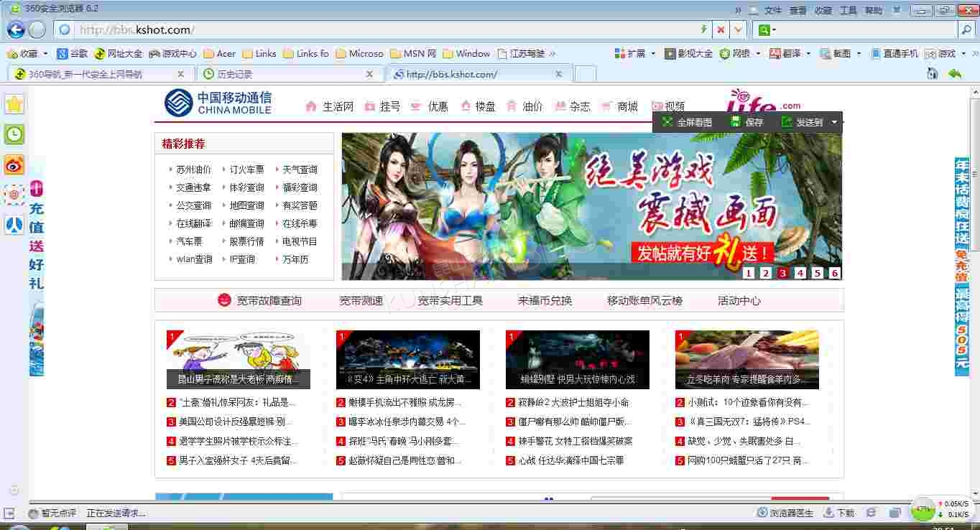Open the 收藏 favorites star dropdown

[x=27, y=53]
